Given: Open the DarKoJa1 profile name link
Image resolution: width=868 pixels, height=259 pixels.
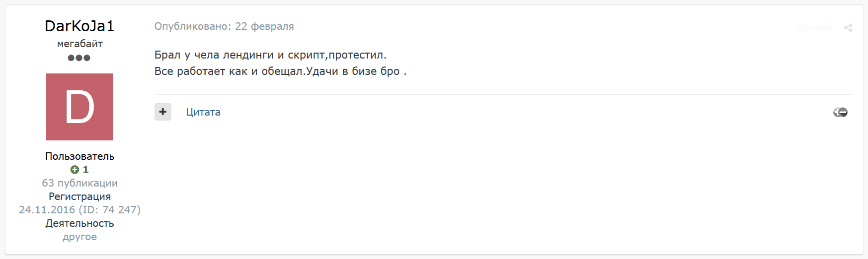Looking at the screenshot, I should pyautogui.click(x=79, y=26).
